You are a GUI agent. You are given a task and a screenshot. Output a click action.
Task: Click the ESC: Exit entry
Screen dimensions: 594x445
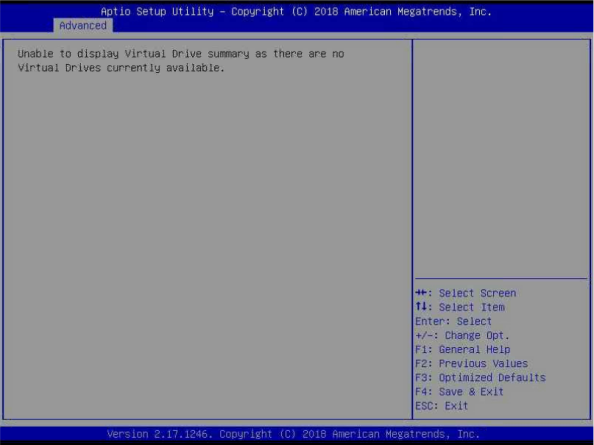point(442,406)
